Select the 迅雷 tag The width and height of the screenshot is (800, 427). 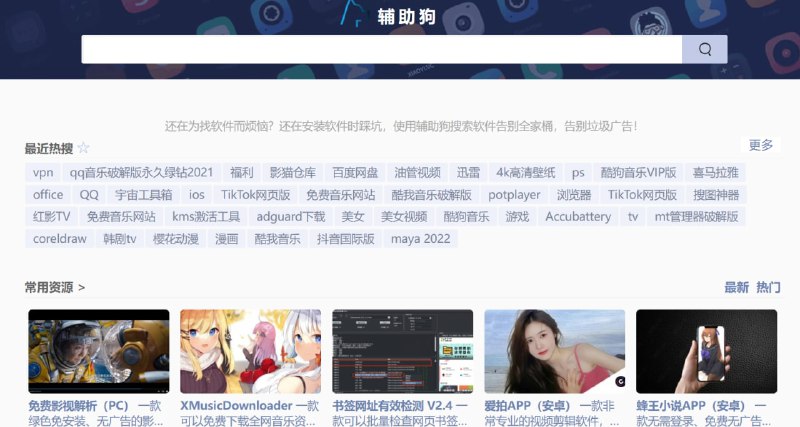[x=468, y=172]
